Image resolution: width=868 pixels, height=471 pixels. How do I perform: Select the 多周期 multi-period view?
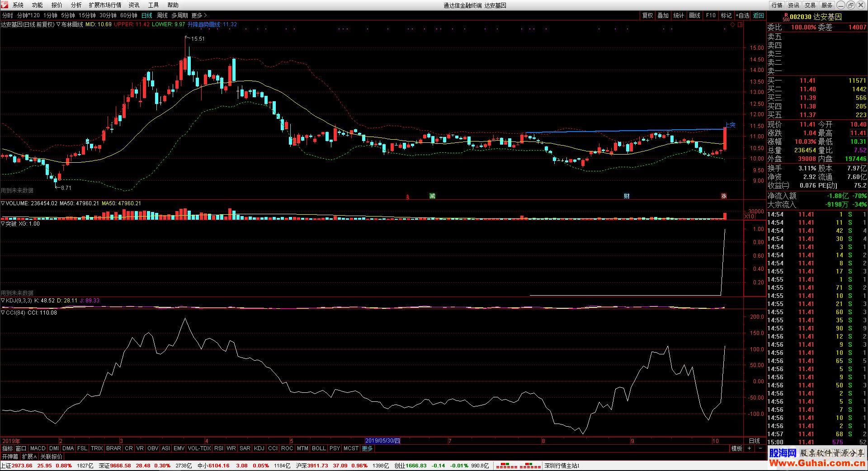179,15
